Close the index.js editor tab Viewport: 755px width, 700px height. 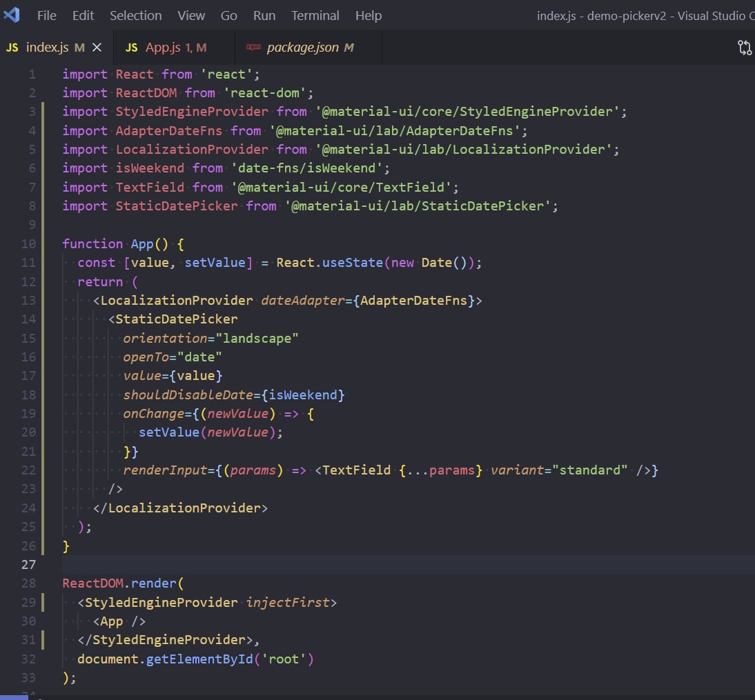tap(97, 48)
